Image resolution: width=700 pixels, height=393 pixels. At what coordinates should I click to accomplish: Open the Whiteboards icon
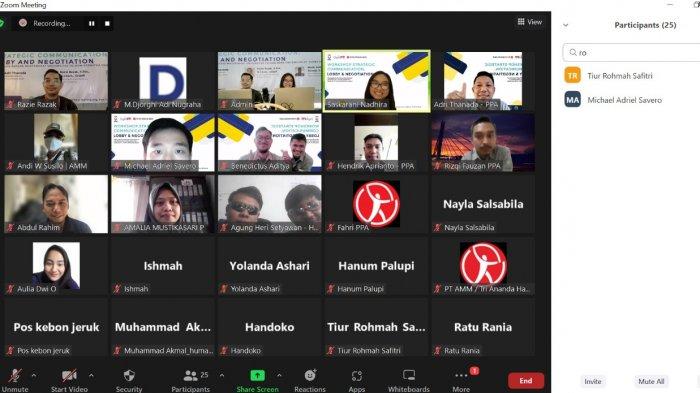click(408, 375)
